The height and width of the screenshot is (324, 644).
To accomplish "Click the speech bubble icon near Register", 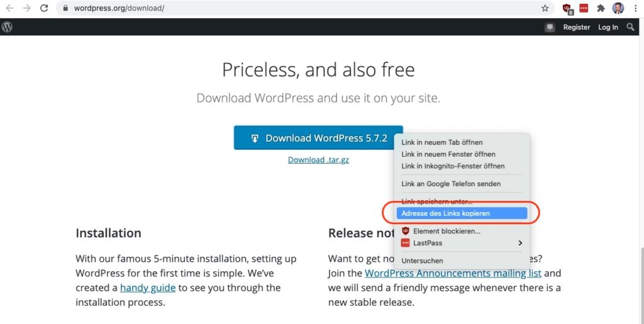I will click(550, 28).
